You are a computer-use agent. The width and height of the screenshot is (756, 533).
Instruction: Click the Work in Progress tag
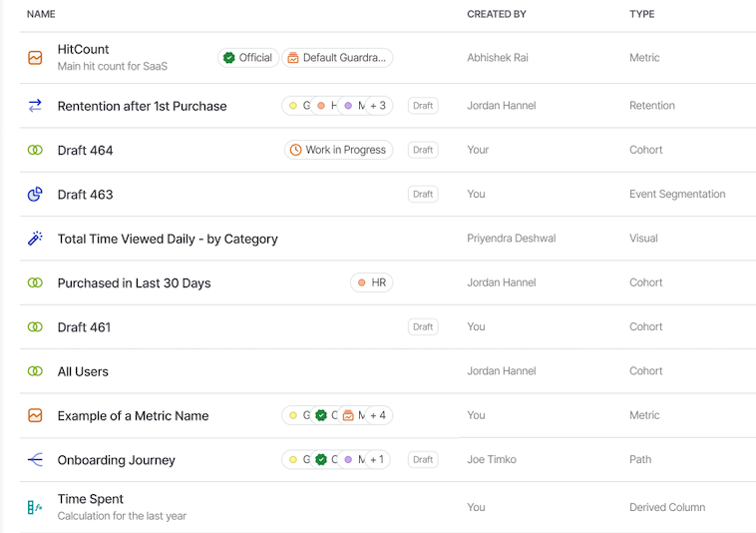338,150
